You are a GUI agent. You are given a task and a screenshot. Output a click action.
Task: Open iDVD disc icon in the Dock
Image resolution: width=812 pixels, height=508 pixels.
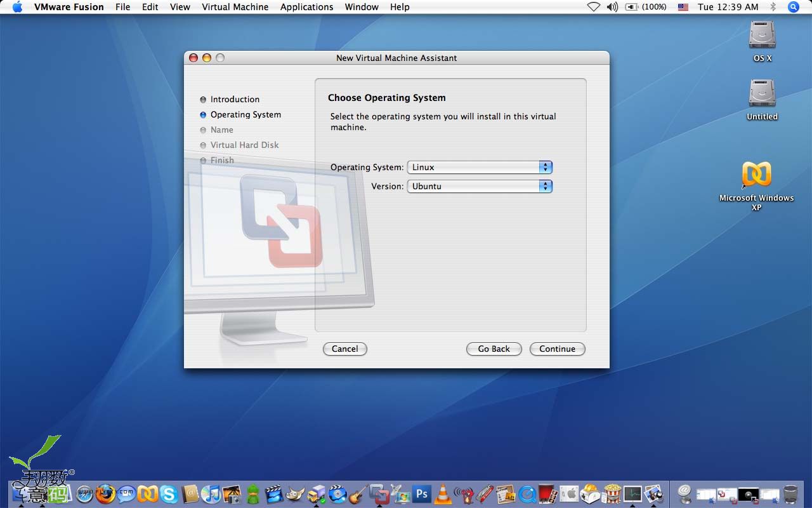(x=337, y=494)
